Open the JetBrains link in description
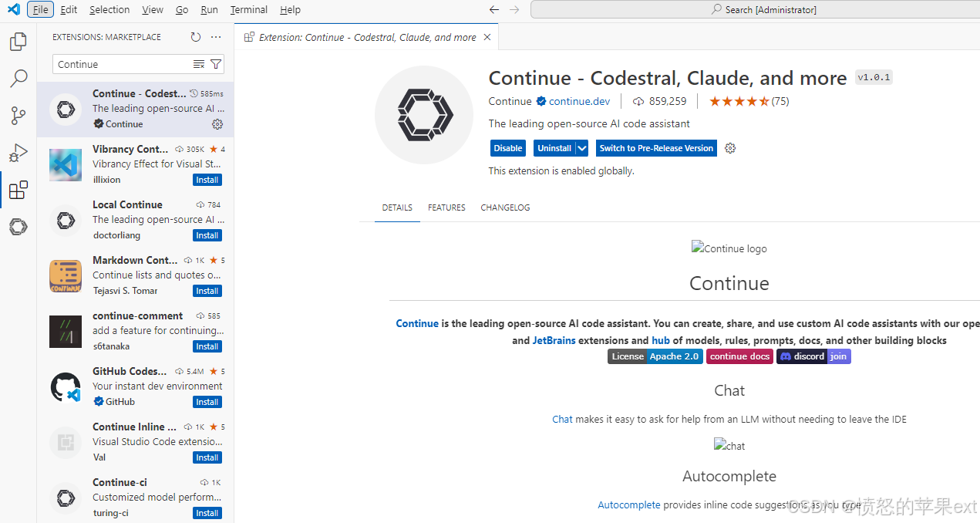Screen dimensions: 980x523 point(554,340)
